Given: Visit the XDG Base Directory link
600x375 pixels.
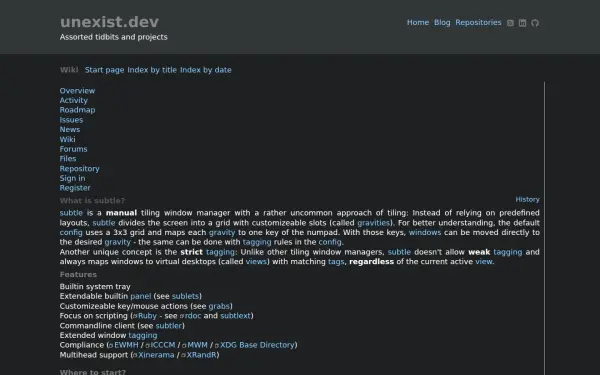Looking at the screenshot, I should click(255, 345).
